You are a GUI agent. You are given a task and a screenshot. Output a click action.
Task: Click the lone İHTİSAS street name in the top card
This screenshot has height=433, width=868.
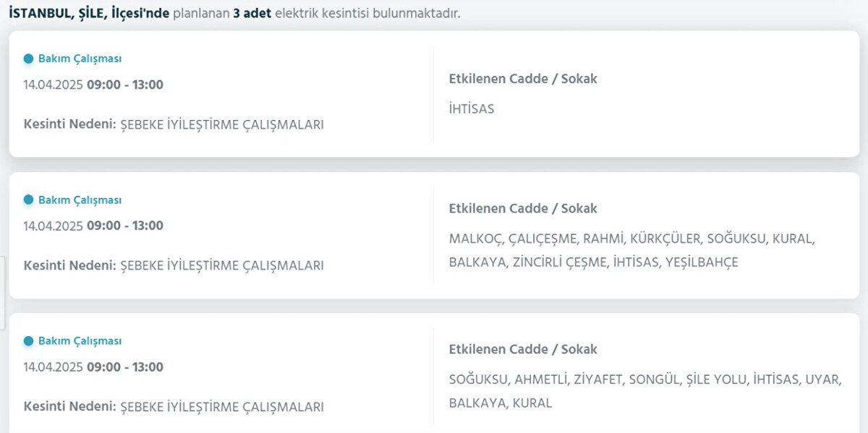coord(472,109)
